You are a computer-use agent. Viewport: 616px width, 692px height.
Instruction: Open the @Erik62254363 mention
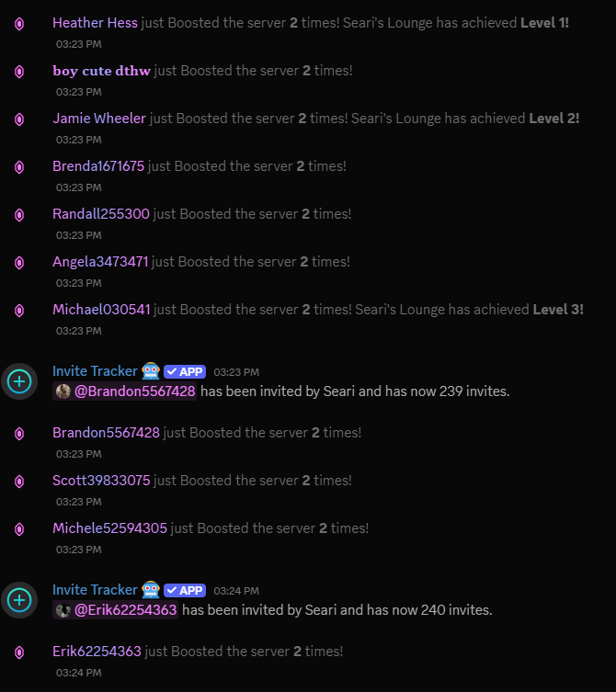[125, 610]
